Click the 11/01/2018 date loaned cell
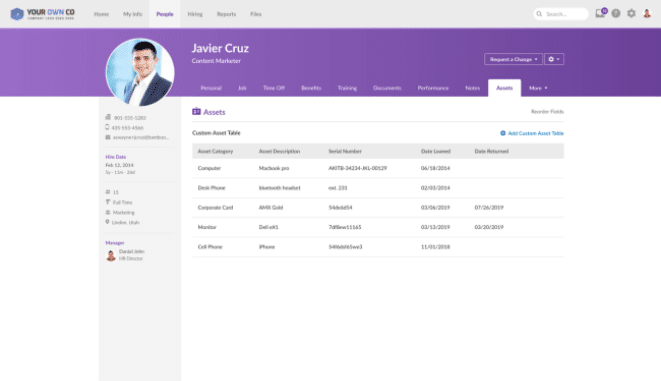Screen dimensions: 661x381 [x=435, y=247]
